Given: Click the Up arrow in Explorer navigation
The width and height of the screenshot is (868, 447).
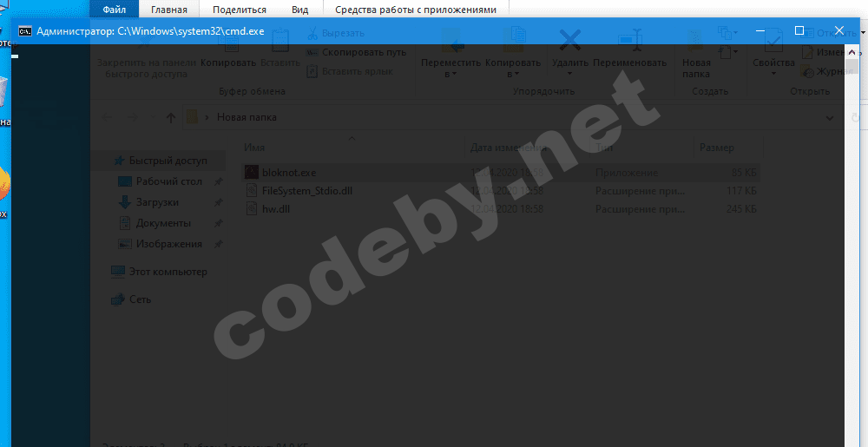Looking at the screenshot, I should coord(171,117).
